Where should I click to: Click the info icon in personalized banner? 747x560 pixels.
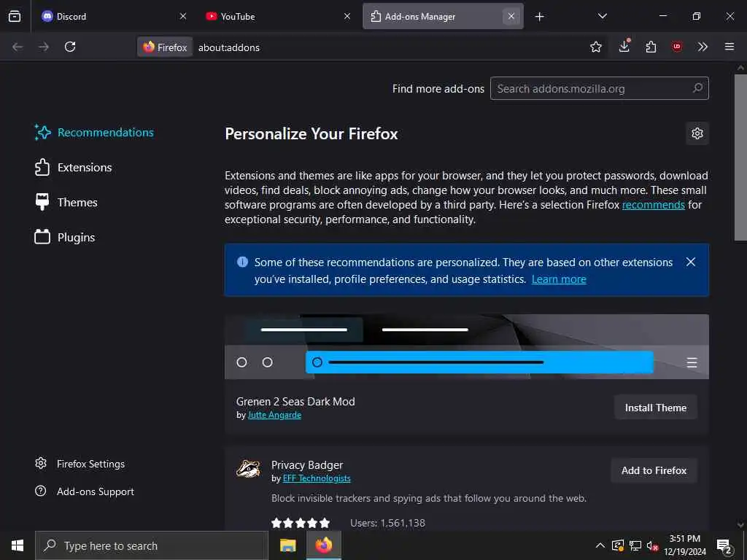(x=242, y=262)
